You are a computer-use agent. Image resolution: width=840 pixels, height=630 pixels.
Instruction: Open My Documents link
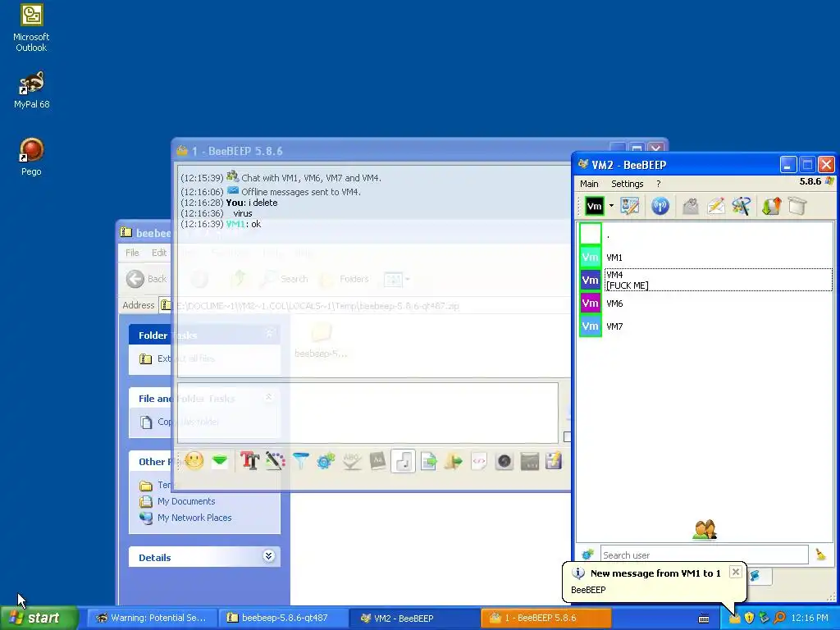click(186, 501)
